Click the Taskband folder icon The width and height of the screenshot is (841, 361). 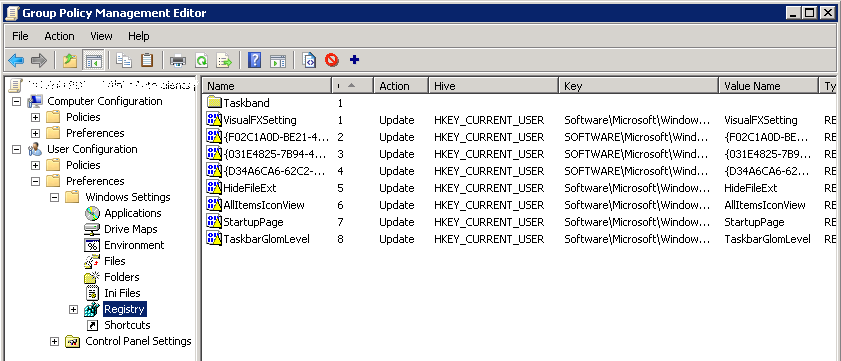click(215, 102)
